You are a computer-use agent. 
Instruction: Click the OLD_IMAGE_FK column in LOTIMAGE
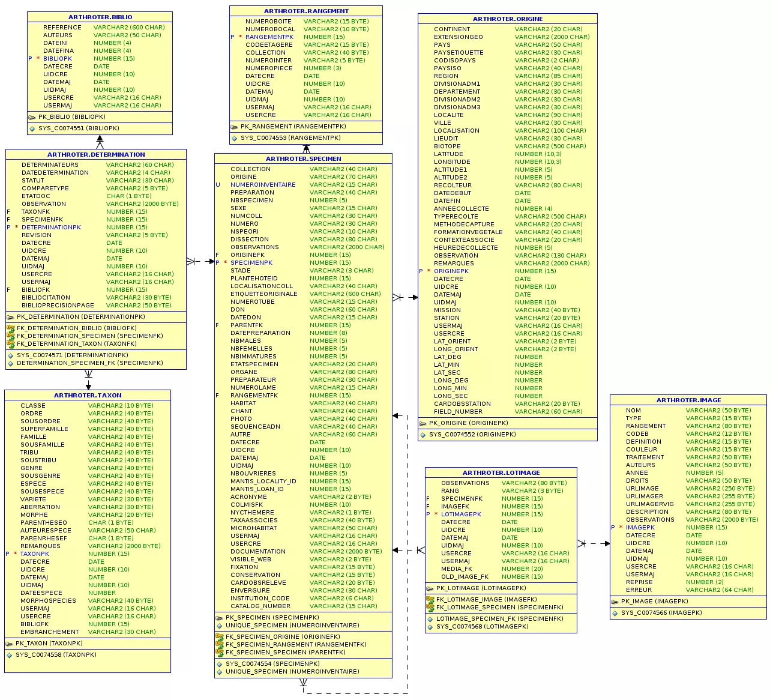coord(465,577)
